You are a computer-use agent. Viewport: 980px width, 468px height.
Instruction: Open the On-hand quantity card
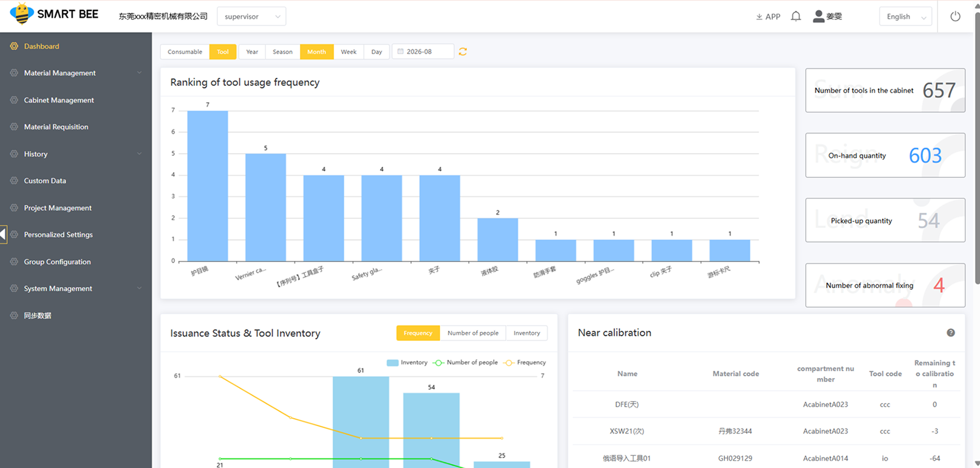click(x=885, y=155)
